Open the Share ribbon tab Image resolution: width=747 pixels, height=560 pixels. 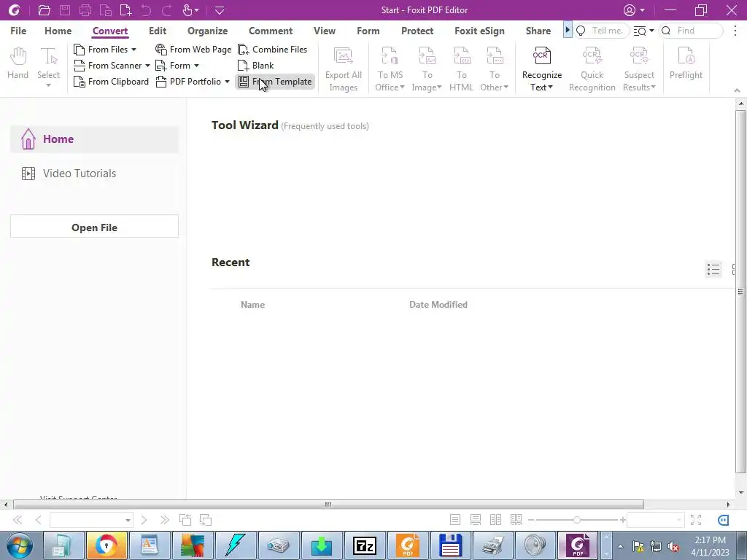coord(538,31)
